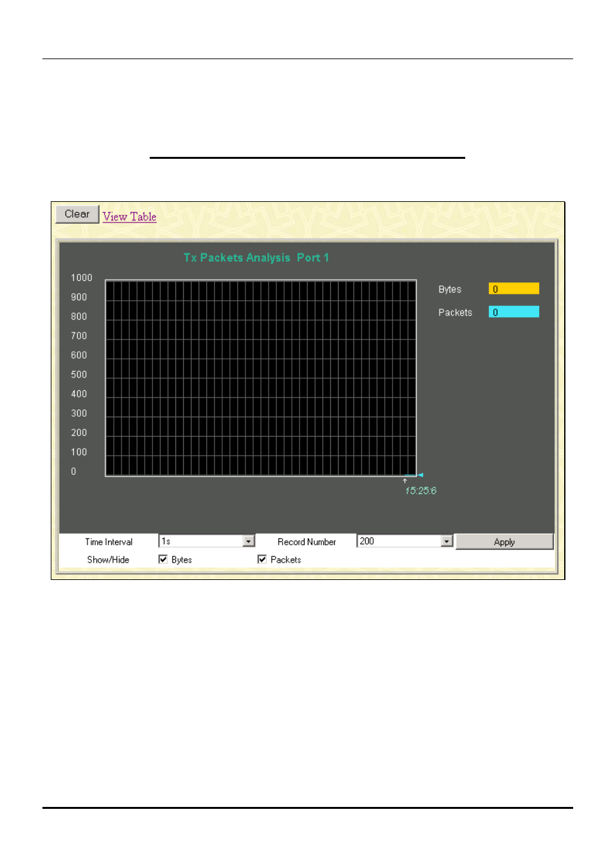Click the Show/Hide label
Screen dimensions: 613x868
click(108, 560)
